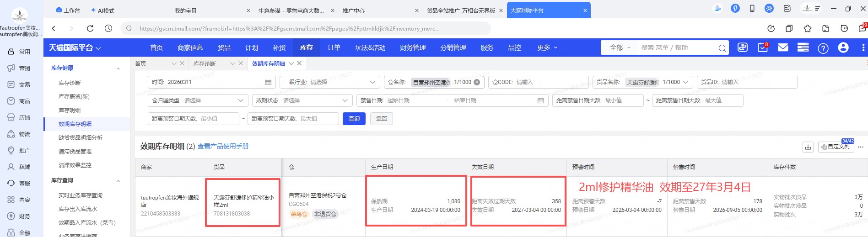Close the 天猫国际平台 browser tab
868x237 pixels.
[x=585, y=11]
